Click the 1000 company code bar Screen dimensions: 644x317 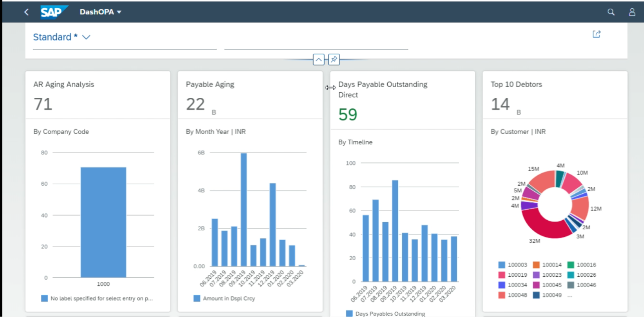click(103, 222)
